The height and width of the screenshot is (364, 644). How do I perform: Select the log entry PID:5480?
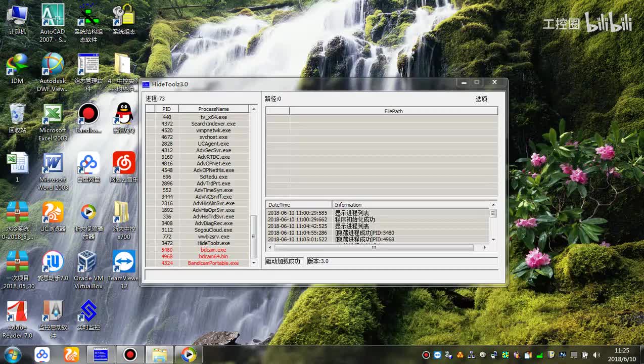coord(378,233)
